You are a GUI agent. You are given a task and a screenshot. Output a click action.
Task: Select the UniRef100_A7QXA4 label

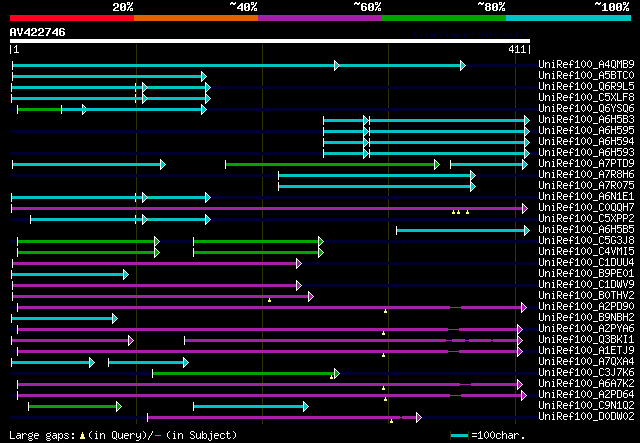click(x=586, y=362)
